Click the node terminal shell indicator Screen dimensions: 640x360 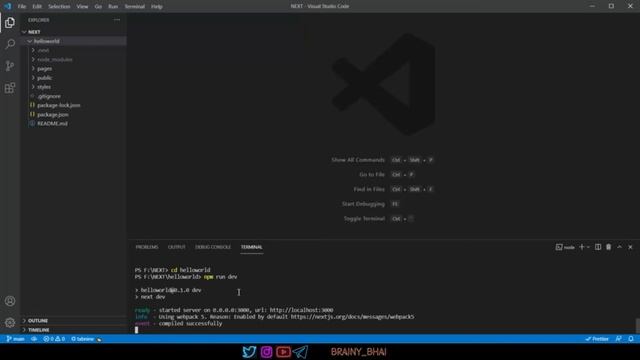coord(565,247)
